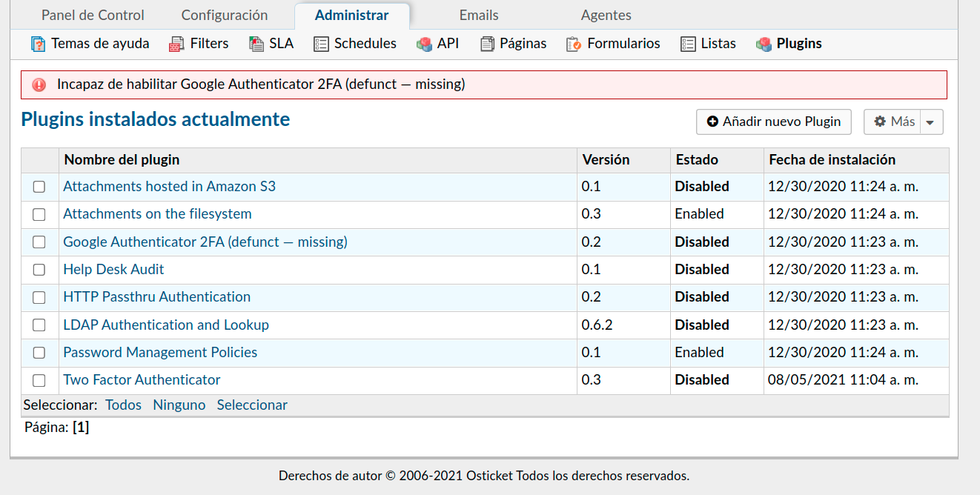Click the Páginas document icon
The height and width of the screenshot is (495, 980).
[x=487, y=44]
